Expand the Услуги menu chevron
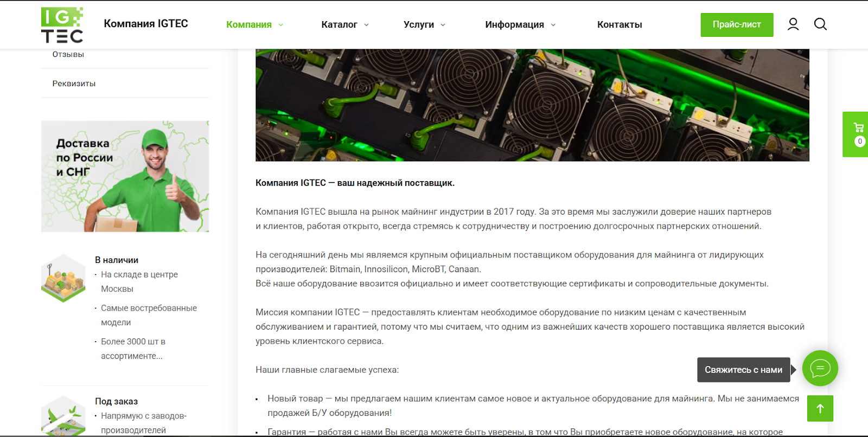 443,25
